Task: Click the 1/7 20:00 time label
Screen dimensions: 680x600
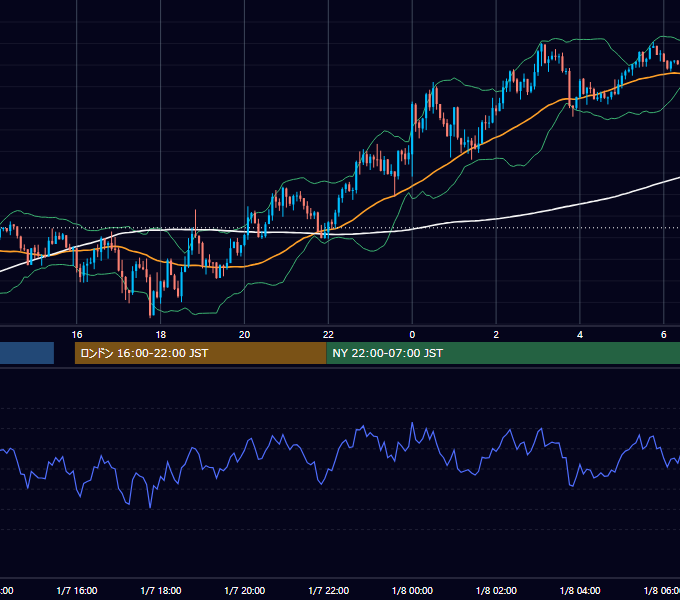Action: point(245,590)
